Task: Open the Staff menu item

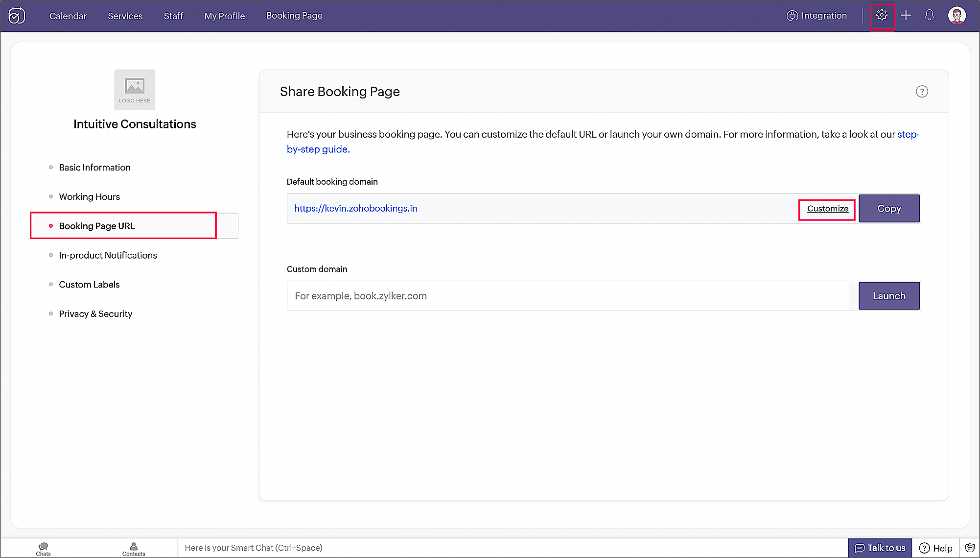Action: [173, 16]
